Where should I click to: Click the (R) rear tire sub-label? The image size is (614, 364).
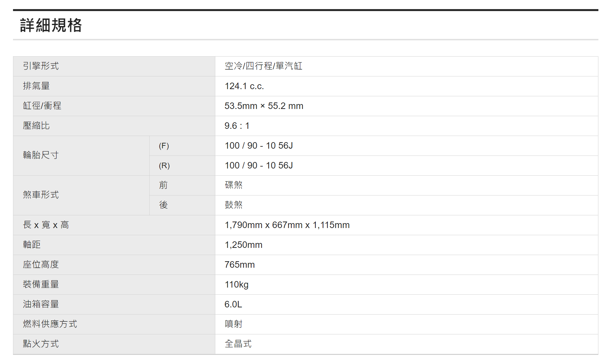(164, 166)
